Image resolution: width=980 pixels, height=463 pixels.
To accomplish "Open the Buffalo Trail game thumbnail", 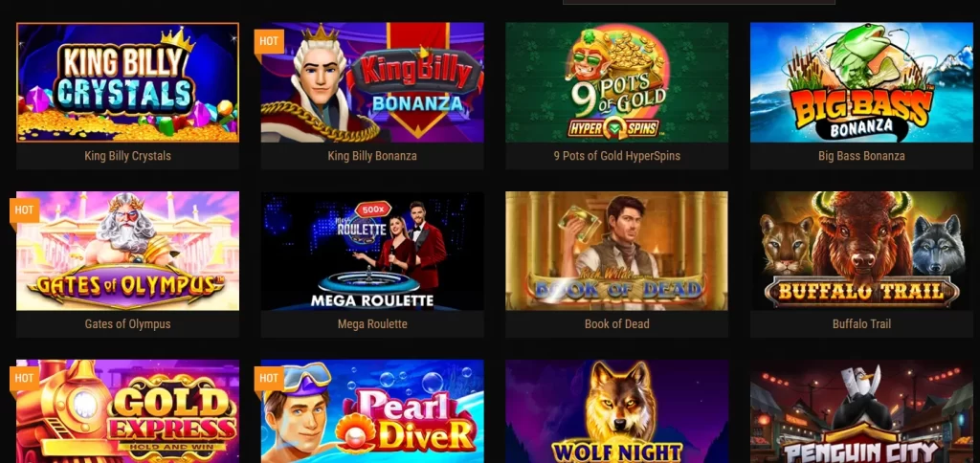I will pos(862,252).
